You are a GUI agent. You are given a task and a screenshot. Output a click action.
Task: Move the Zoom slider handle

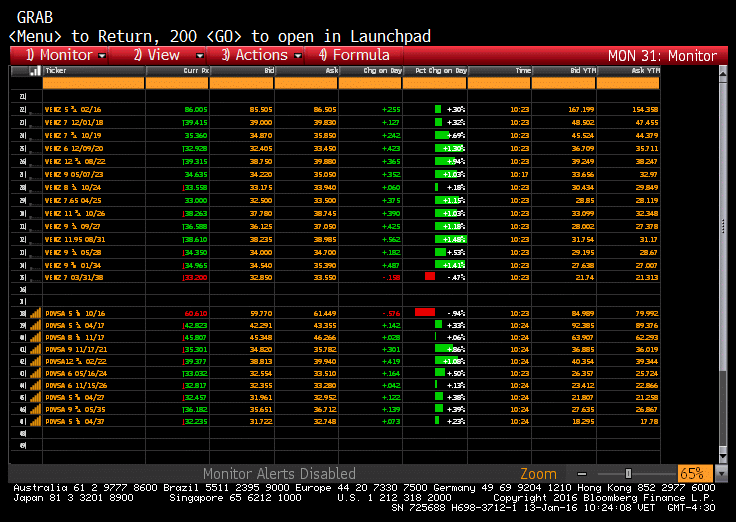[628, 474]
